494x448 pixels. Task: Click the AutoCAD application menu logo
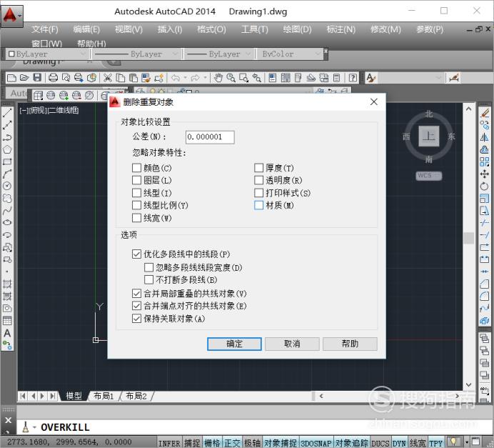coord(11,15)
